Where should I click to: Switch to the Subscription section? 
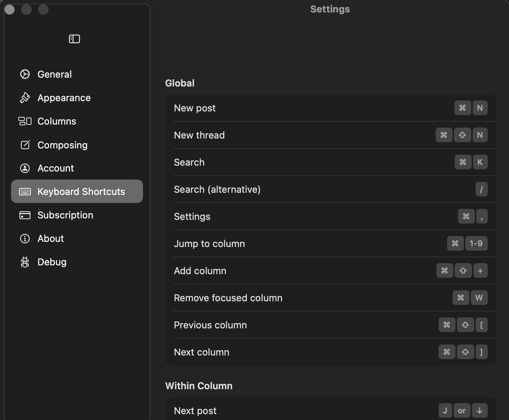[65, 215]
